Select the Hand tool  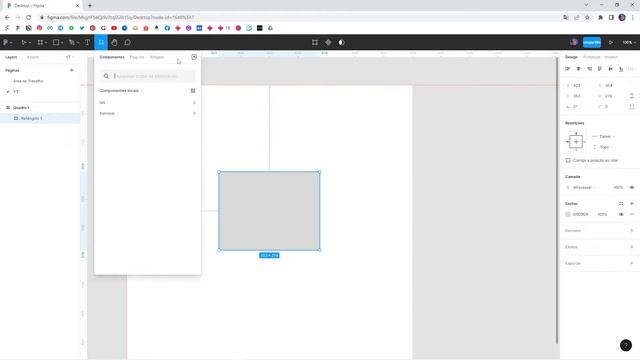114,42
